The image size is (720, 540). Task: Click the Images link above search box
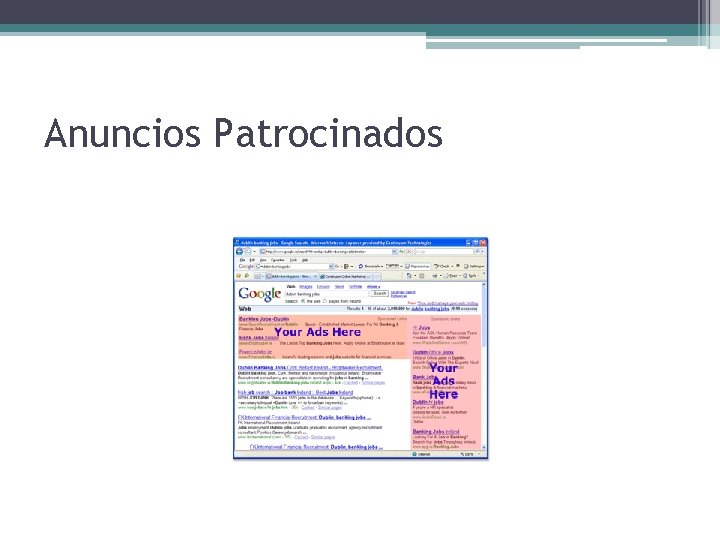point(306,287)
